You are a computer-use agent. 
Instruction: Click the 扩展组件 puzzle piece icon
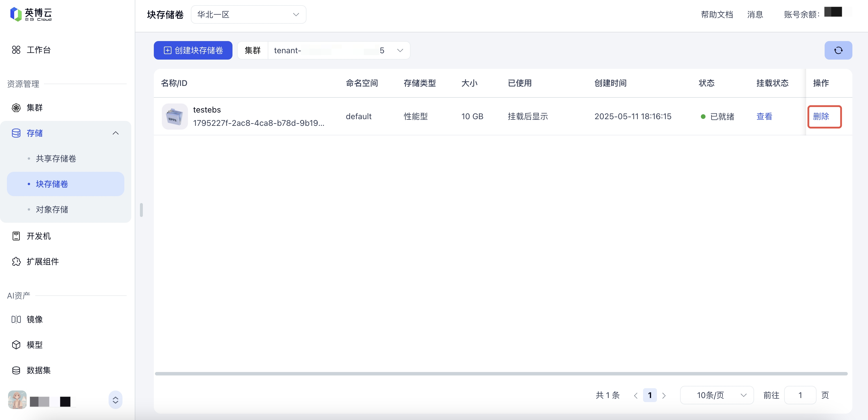point(16,261)
